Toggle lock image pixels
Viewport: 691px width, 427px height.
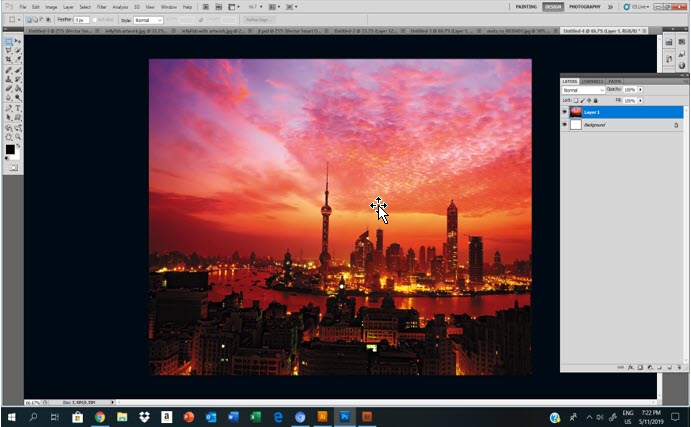583,100
